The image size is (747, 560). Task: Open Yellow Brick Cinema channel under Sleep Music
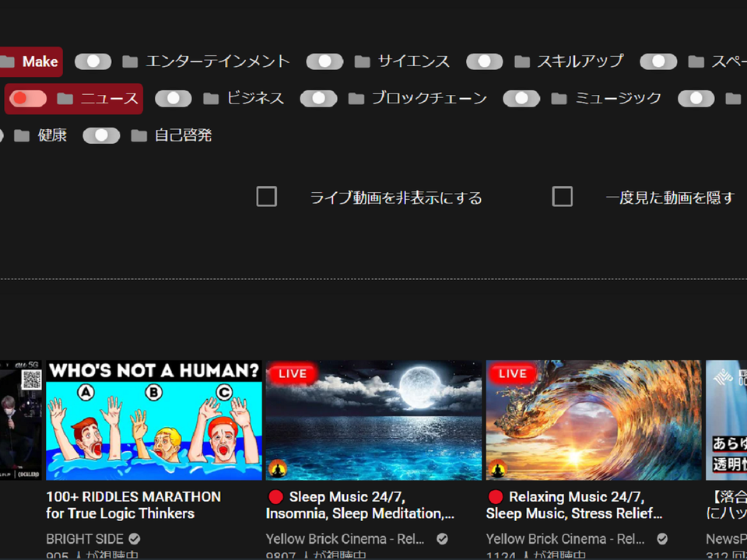point(345,538)
